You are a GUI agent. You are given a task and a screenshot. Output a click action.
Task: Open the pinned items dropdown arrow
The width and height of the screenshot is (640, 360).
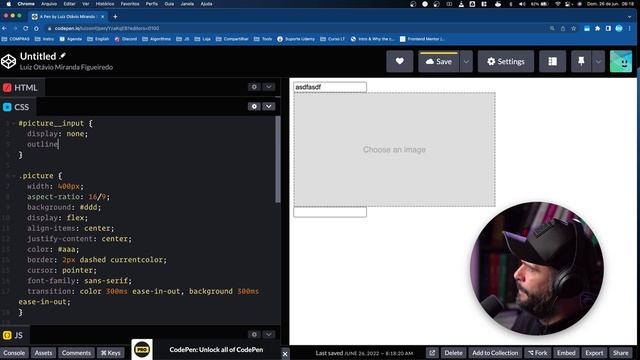point(598,62)
